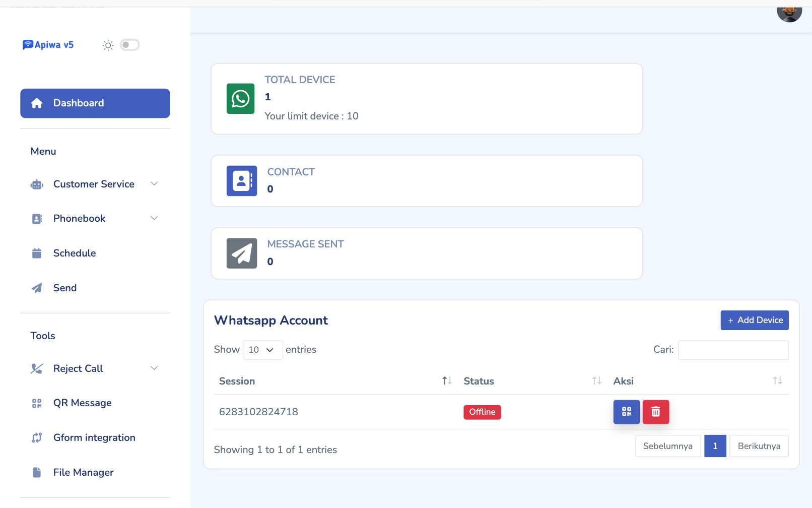Click the Apiwa v5 logo
Screen dimensions: 812x508
(x=48, y=45)
